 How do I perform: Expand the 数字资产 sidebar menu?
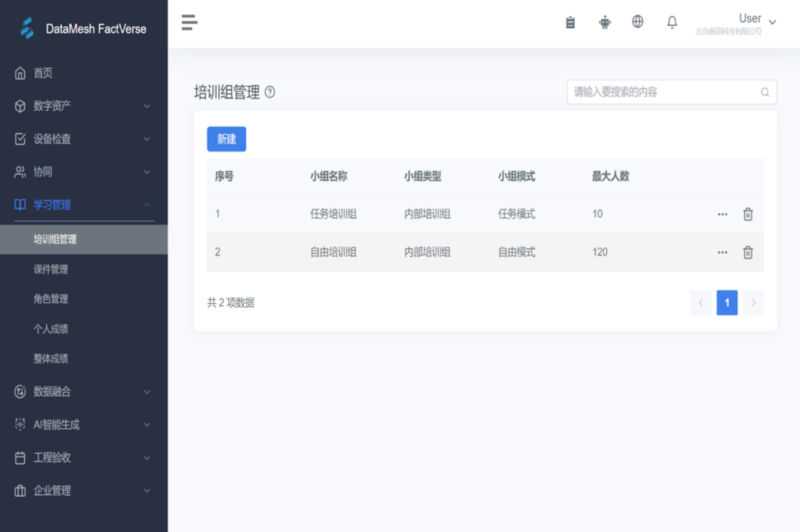click(x=84, y=106)
